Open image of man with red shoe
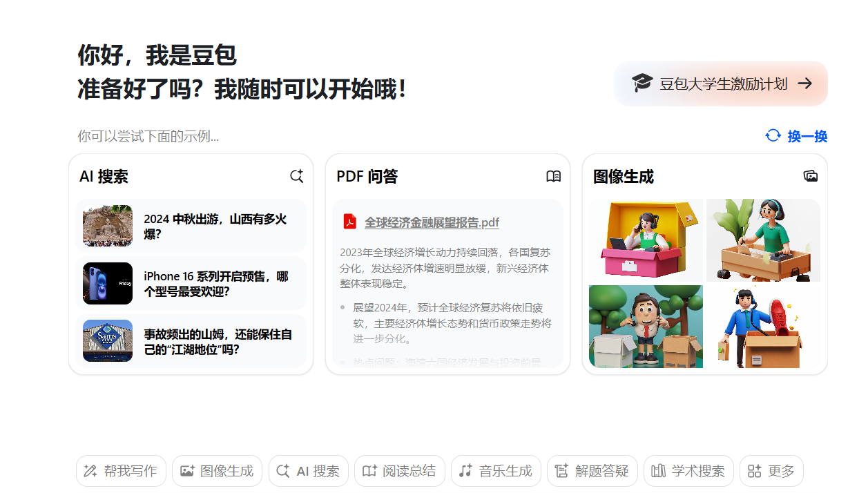Viewport: 868px width, 493px height. pyautogui.click(x=763, y=327)
